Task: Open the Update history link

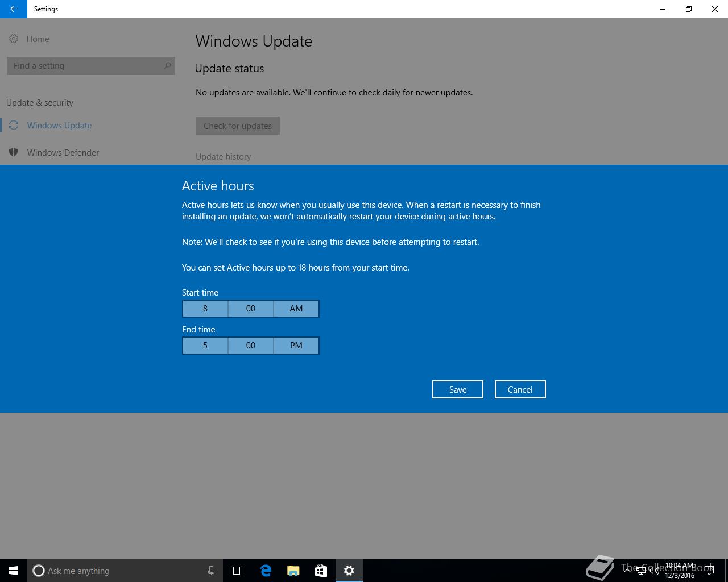Action: [x=223, y=157]
